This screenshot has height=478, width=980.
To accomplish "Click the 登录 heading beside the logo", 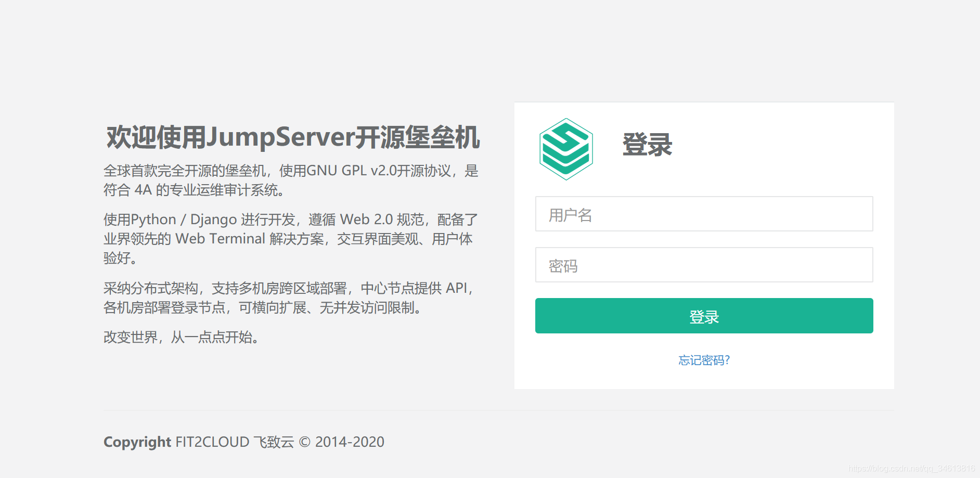I will (647, 145).
